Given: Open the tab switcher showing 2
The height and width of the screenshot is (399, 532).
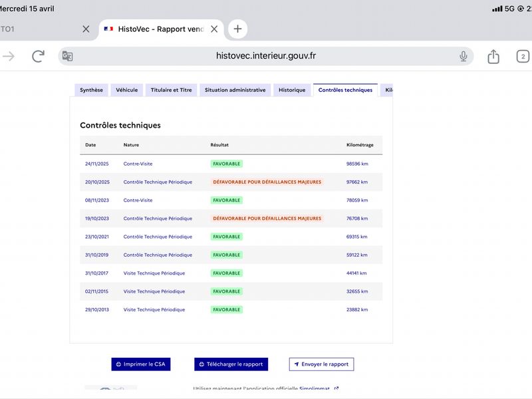Looking at the screenshot, I should pos(523,57).
